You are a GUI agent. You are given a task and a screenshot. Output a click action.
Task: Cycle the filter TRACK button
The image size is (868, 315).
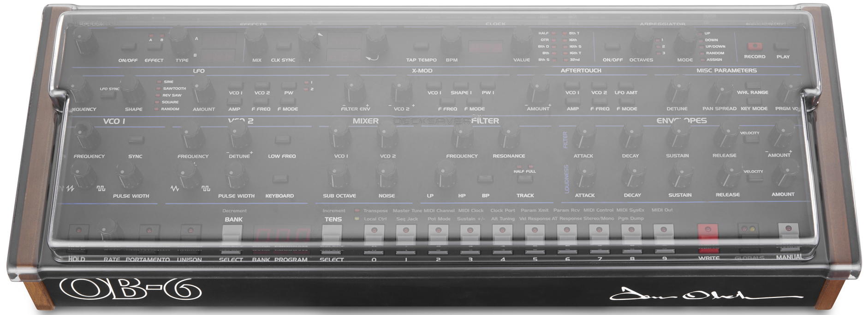coord(525,179)
